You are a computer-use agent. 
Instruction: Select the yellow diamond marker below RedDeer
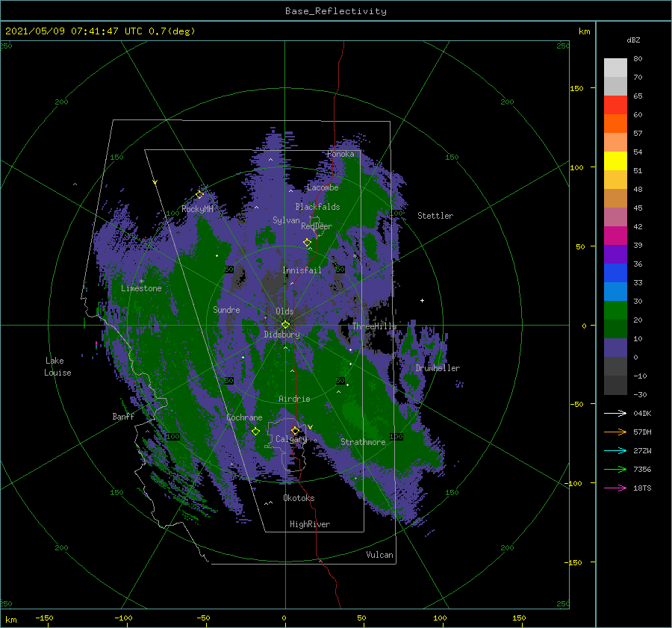coord(307,243)
